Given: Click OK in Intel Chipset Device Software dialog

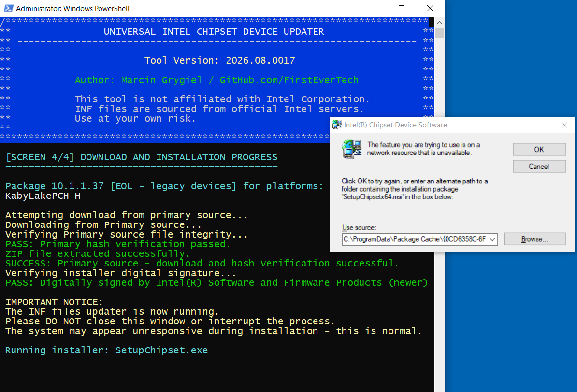Looking at the screenshot, I should click(x=539, y=149).
